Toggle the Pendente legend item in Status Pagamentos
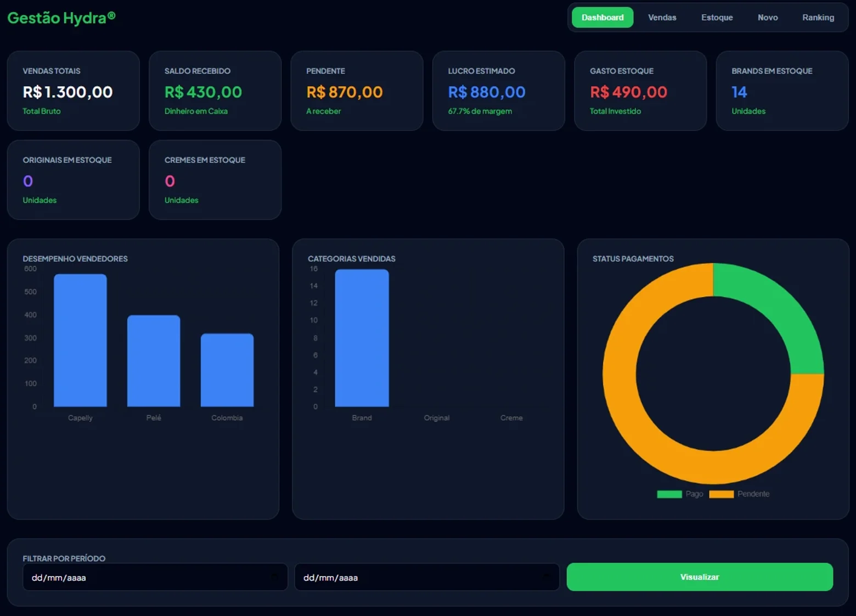This screenshot has height=616, width=856. [x=739, y=494]
